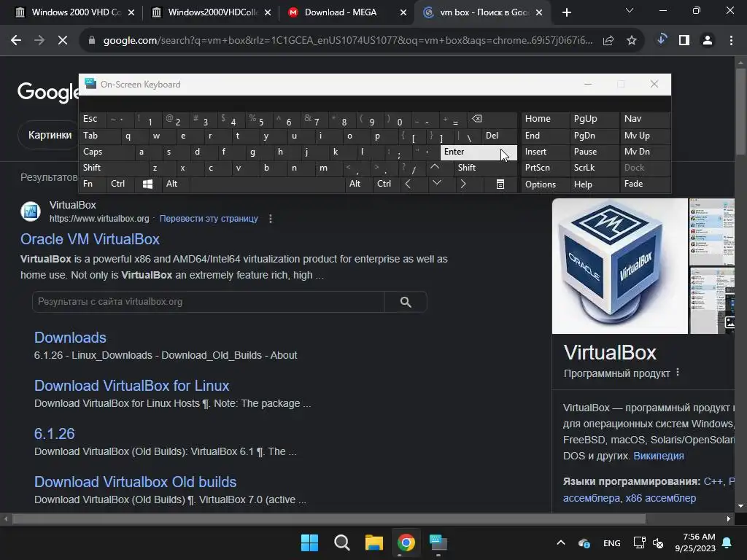Show hidden tray icons chevron

pos(561,542)
